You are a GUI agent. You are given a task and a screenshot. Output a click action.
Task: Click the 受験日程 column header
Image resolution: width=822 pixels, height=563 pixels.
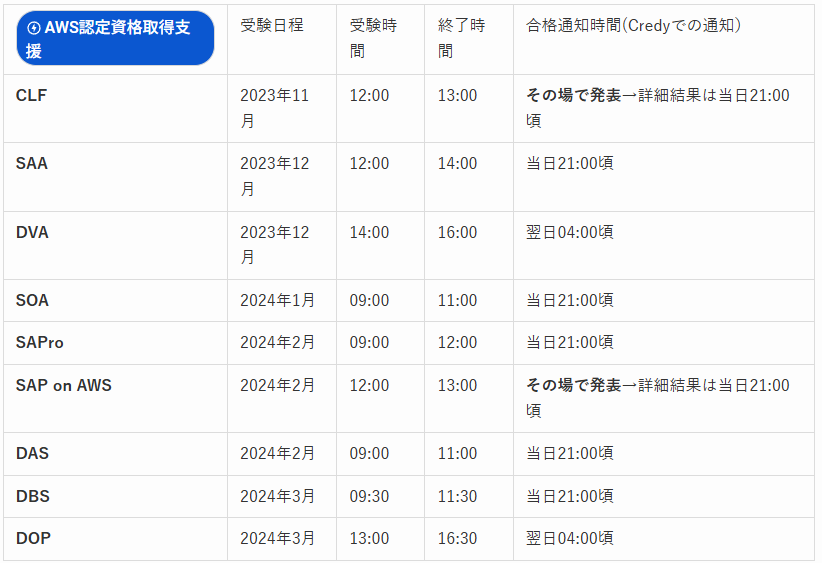tap(272, 25)
